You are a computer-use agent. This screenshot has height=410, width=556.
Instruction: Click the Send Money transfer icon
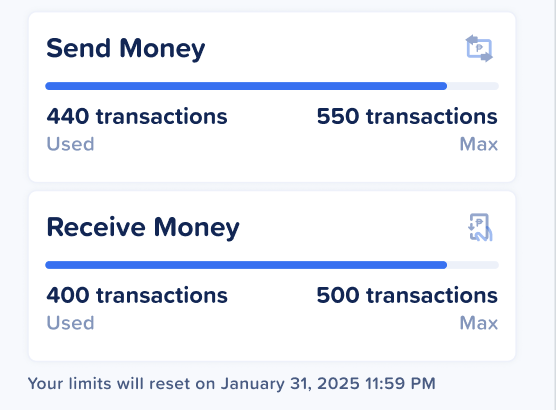479,48
